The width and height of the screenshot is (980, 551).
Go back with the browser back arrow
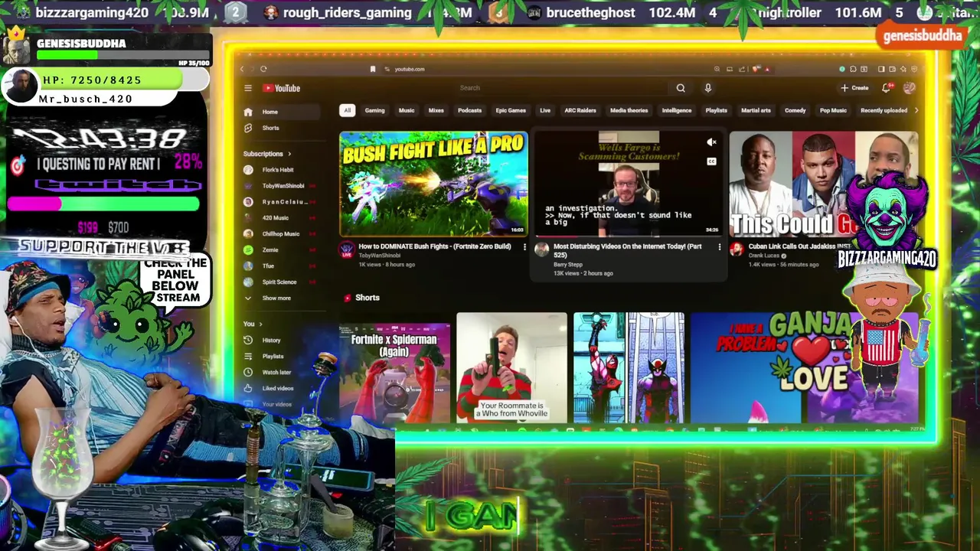pos(242,69)
